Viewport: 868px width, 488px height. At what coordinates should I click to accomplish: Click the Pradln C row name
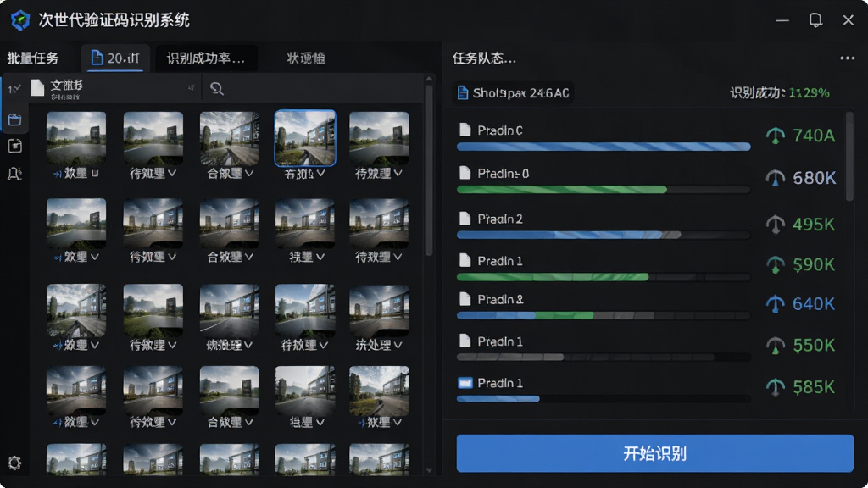click(x=500, y=130)
